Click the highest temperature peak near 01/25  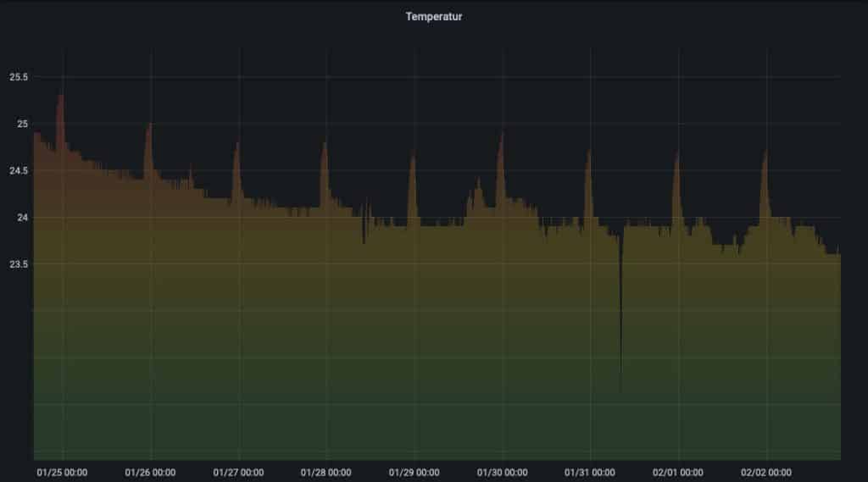[x=60, y=97]
